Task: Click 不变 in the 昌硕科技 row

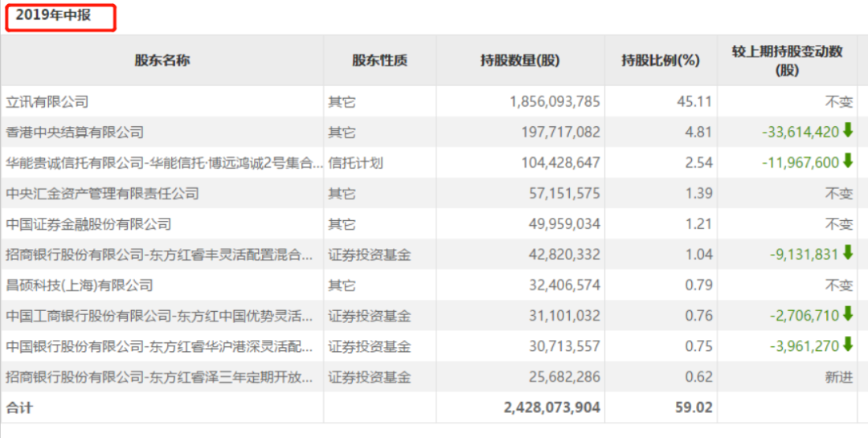Action: point(839,285)
